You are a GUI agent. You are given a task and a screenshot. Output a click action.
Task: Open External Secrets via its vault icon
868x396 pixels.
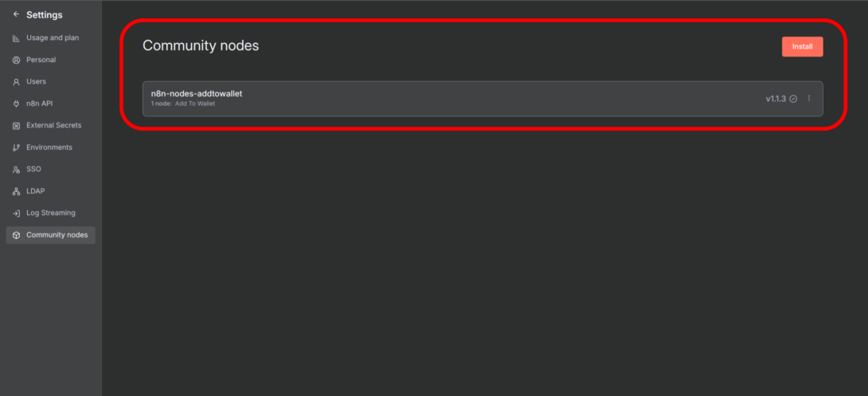(16, 126)
